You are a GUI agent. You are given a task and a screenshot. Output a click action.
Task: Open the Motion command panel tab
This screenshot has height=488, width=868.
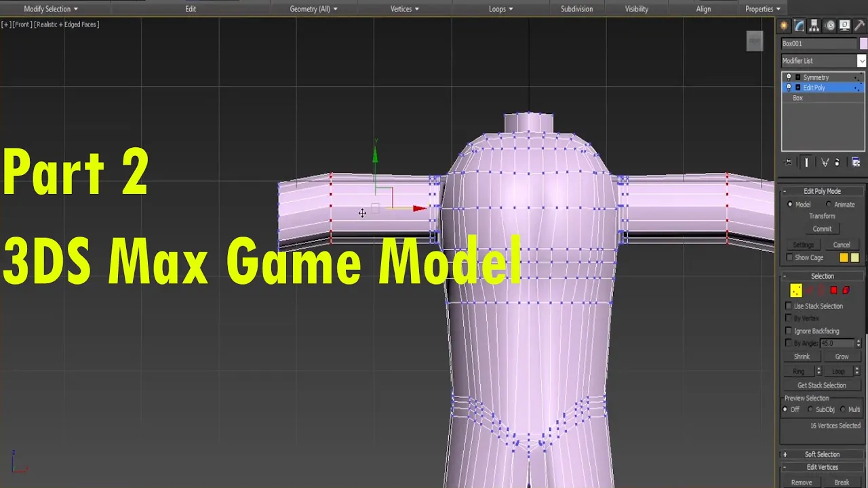[x=830, y=26]
